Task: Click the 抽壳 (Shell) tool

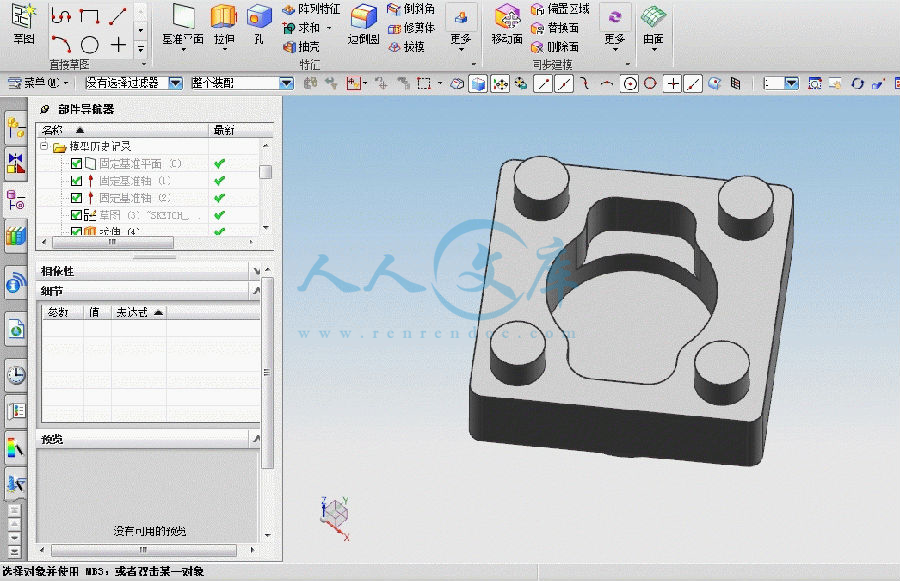Action: click(x=301, y=47)
